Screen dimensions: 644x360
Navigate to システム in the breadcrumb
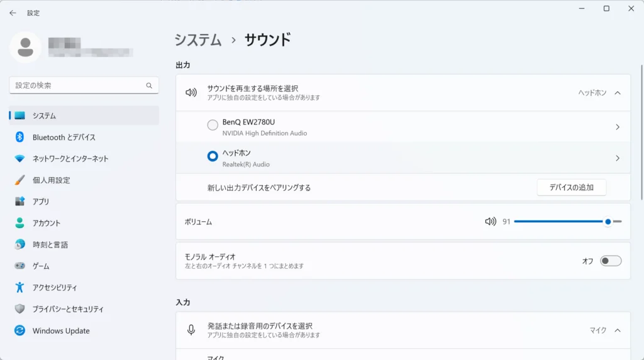(198, 40)
